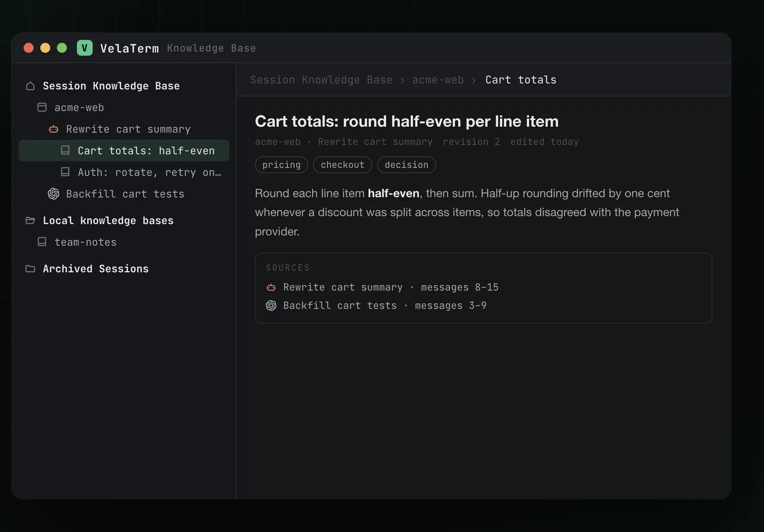Click the edited today label

click(x=544, y=142)
